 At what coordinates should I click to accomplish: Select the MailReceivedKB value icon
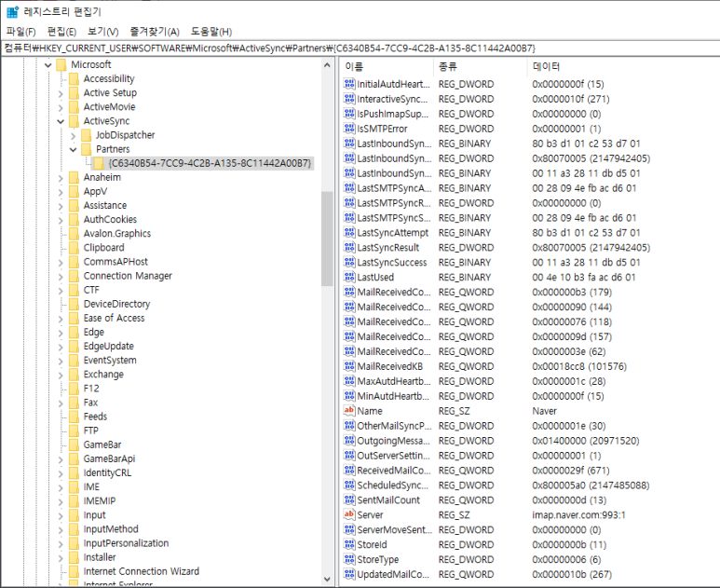(349, 366)
